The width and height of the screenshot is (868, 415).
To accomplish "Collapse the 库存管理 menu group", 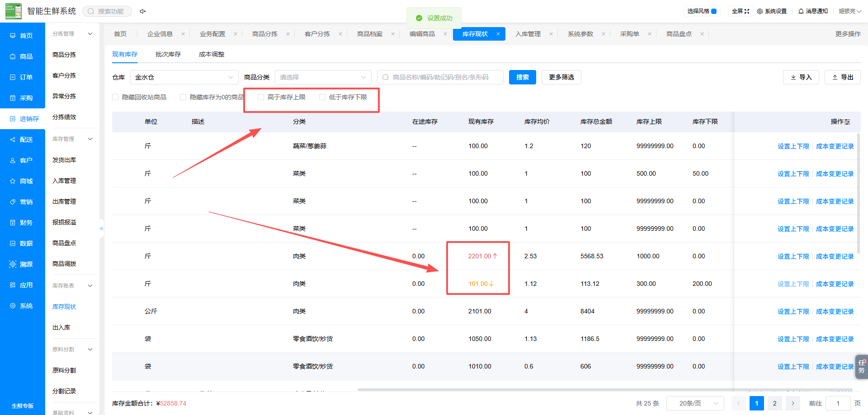I will tap(90, 139).
